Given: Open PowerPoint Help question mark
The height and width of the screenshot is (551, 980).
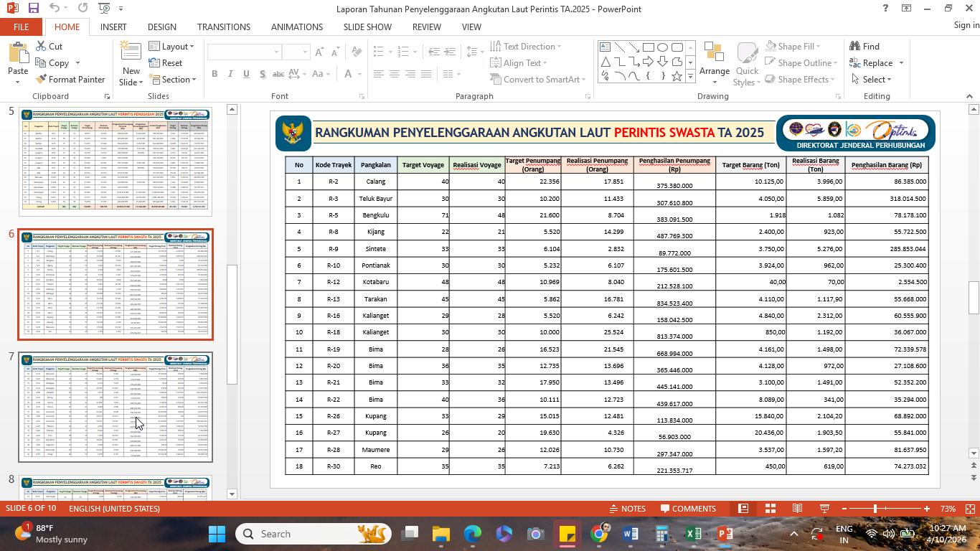Looking at the screenshot, I should pyautogui.click(x=885, y=8).
